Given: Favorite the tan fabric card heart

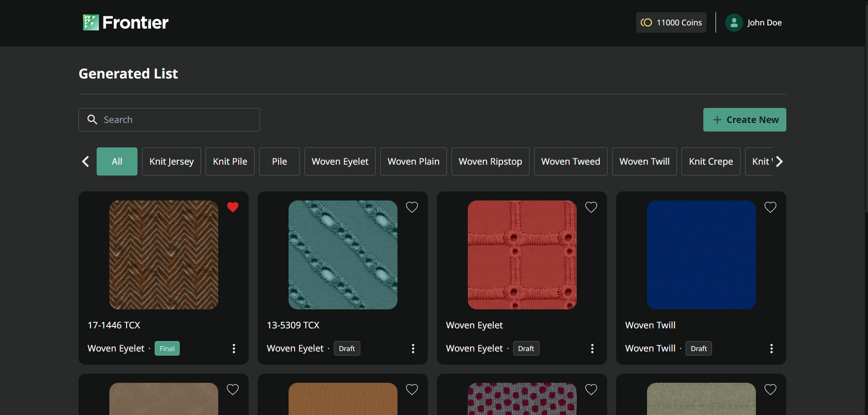Looking at the screenshot, I should coord(233,390).
